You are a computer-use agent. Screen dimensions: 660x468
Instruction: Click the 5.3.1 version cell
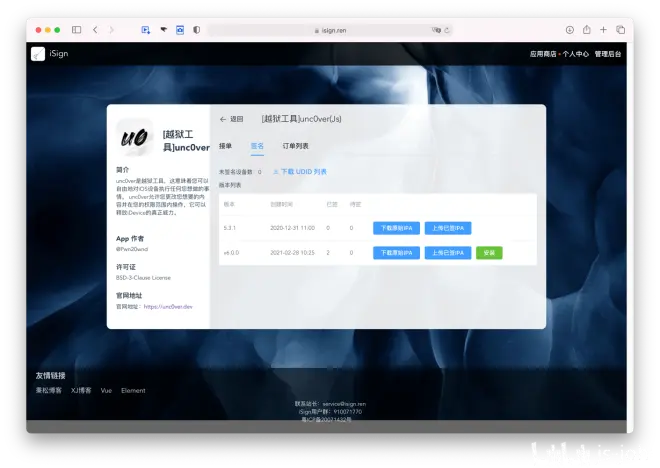(x=230, y=228)
